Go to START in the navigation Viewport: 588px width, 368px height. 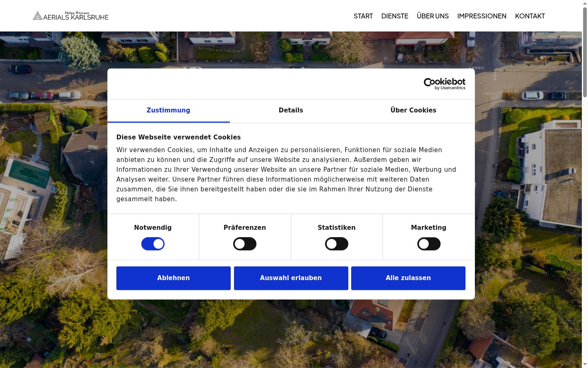click(x=363, y=16)
